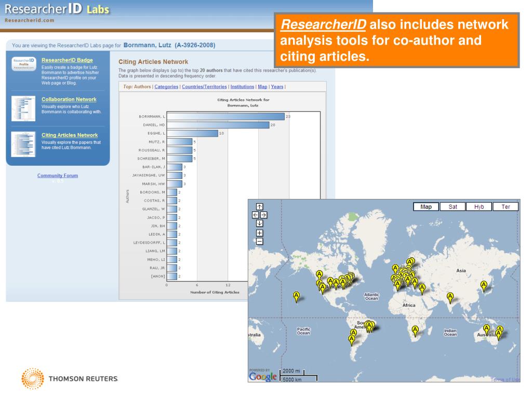Open the Countries/Territories chart tab
Viewport: 532px width, 399px height.
pos(204,87)
